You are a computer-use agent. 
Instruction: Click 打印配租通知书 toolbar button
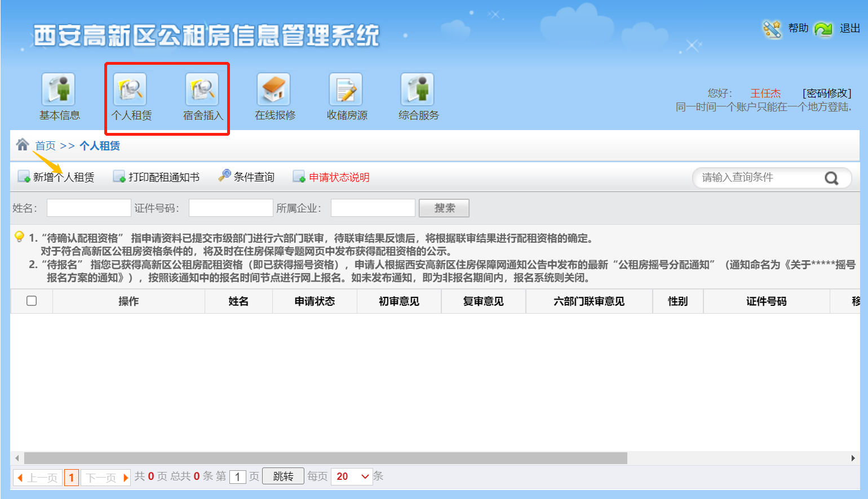click(x=156, y=177)
